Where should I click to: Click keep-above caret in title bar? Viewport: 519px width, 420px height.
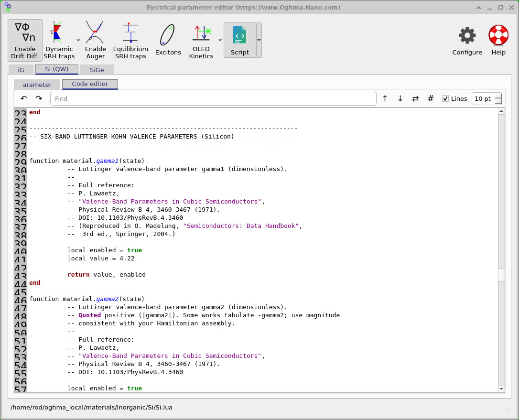click(479, 8)
